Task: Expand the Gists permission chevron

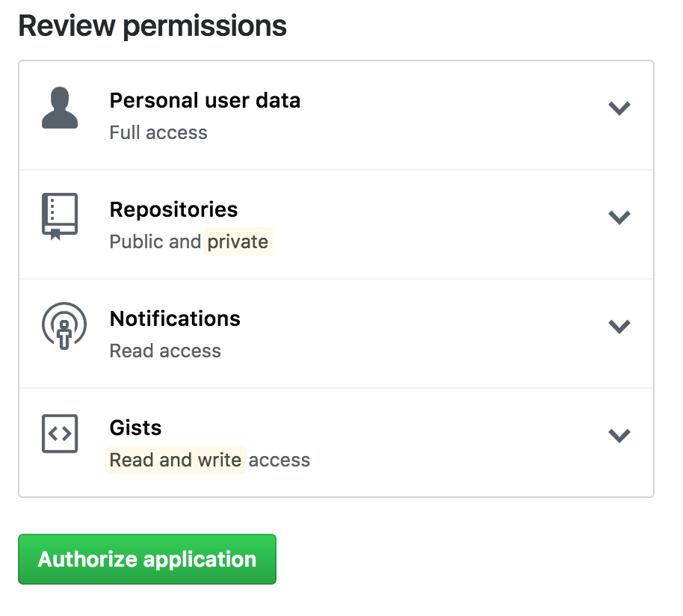Action: tap(619, 435)
